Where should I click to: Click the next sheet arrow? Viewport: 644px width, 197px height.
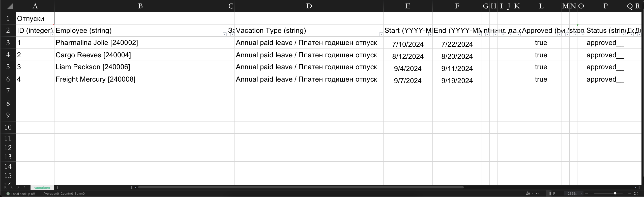tap(18, 187)
